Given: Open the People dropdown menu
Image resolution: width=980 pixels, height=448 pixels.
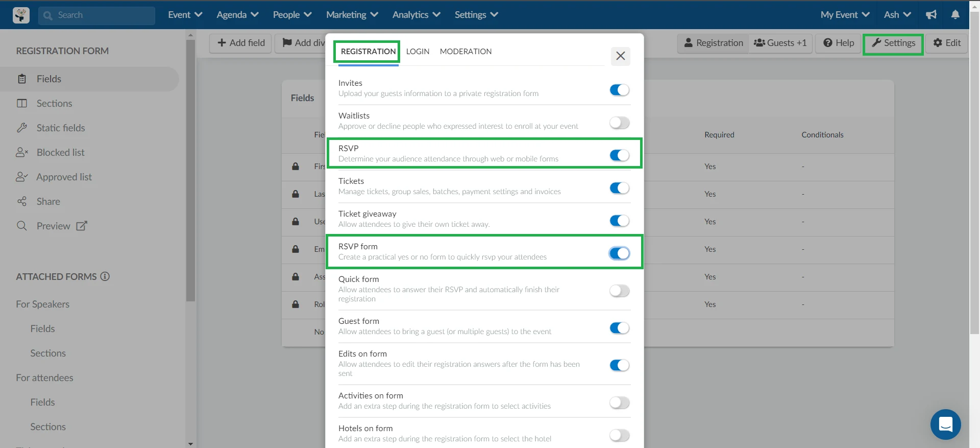Looking at the screenshot, I should pyautogui.click(x=292, y=15).
